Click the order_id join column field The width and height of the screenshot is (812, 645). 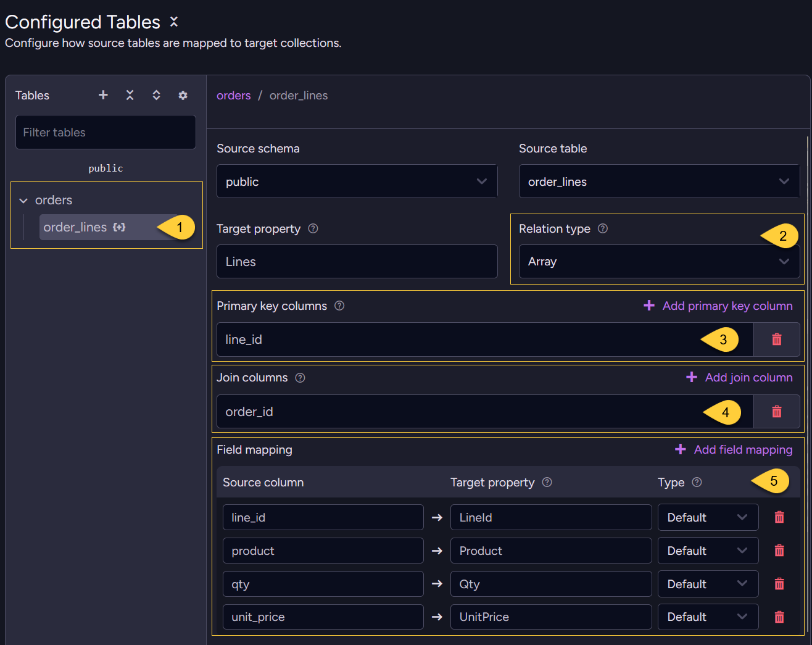click(485, 412)
